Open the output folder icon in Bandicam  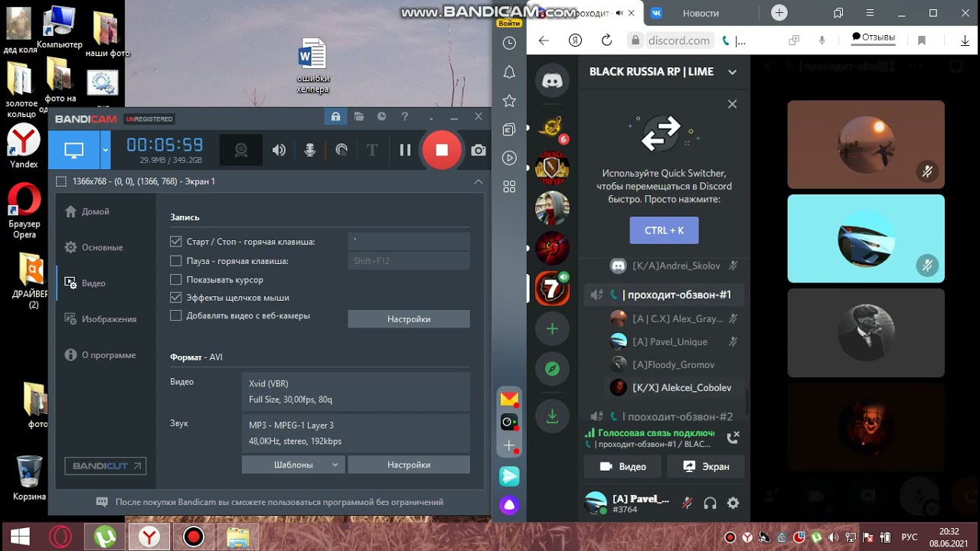click(359, 117)
